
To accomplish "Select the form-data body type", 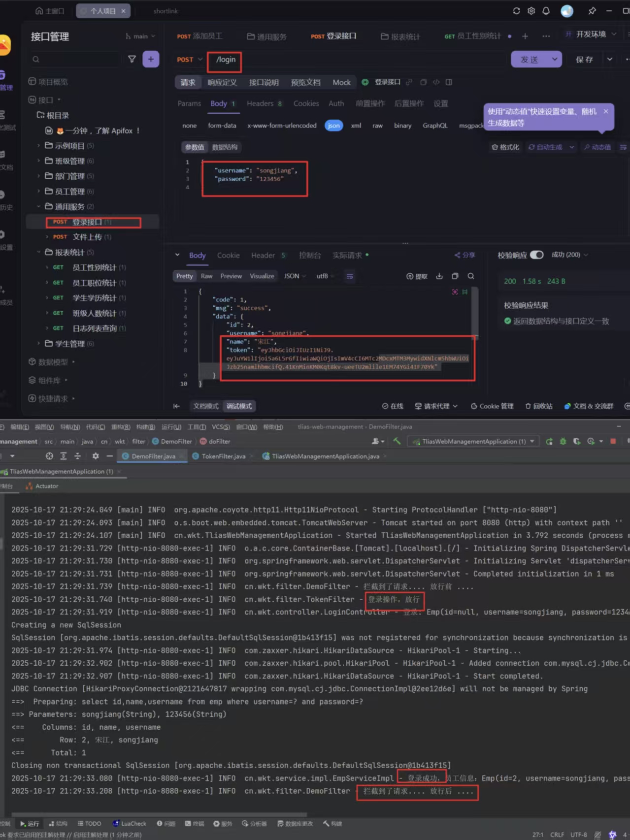I will [x=222, y=126].
